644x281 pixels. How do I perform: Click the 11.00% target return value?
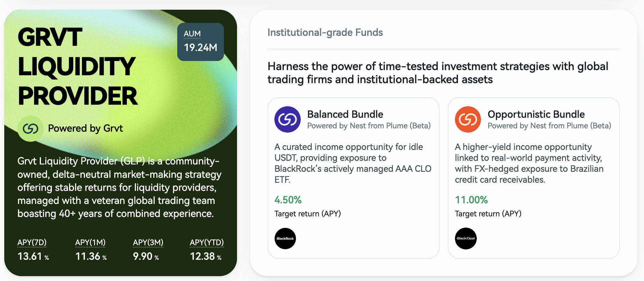point(471,200)
